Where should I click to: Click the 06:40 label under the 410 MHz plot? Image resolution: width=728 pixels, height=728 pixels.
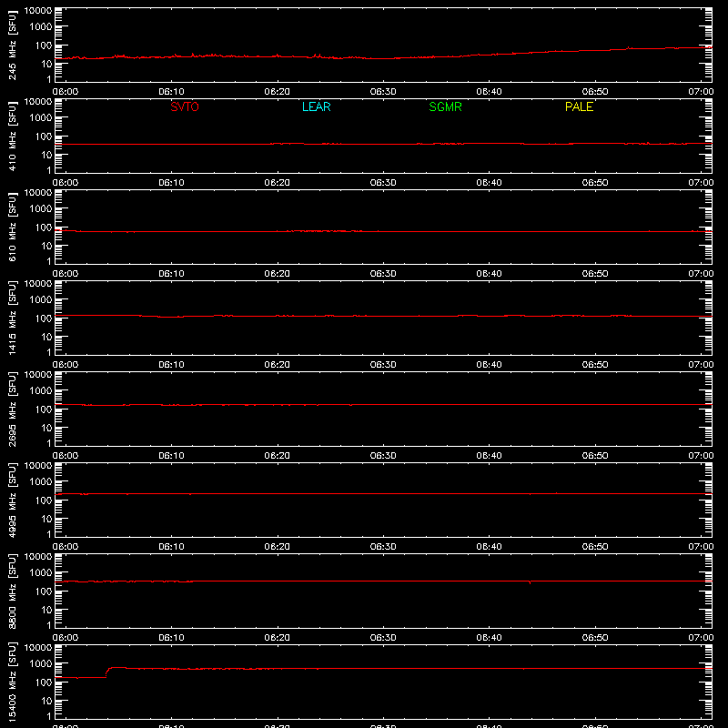click(x=489, y=183)
